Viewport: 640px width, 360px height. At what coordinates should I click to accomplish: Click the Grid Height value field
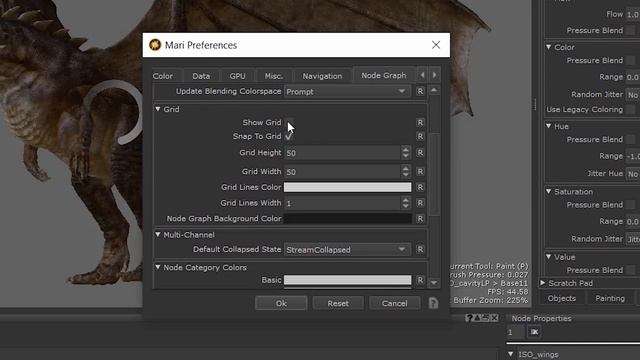[x=342, y=153]
